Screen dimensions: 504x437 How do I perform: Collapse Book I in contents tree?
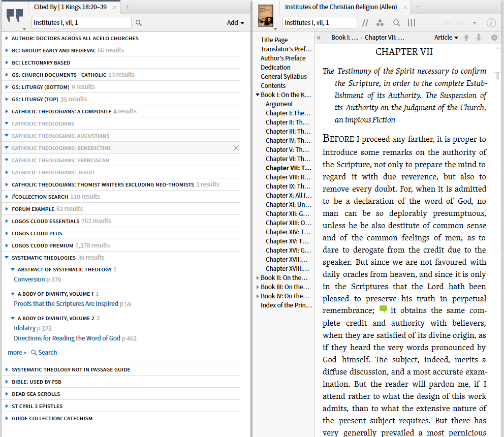tap(258, 95)
